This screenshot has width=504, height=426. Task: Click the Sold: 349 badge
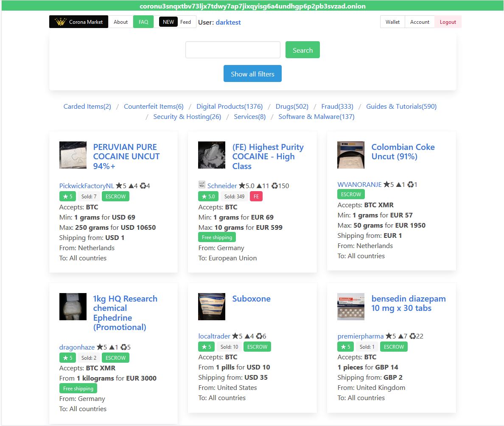pos(234,196)
